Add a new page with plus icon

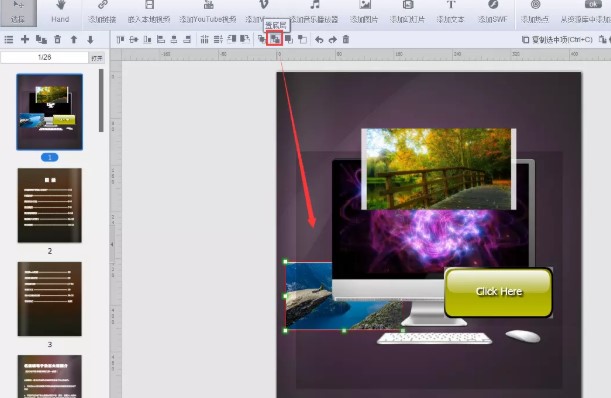point(25,39)
